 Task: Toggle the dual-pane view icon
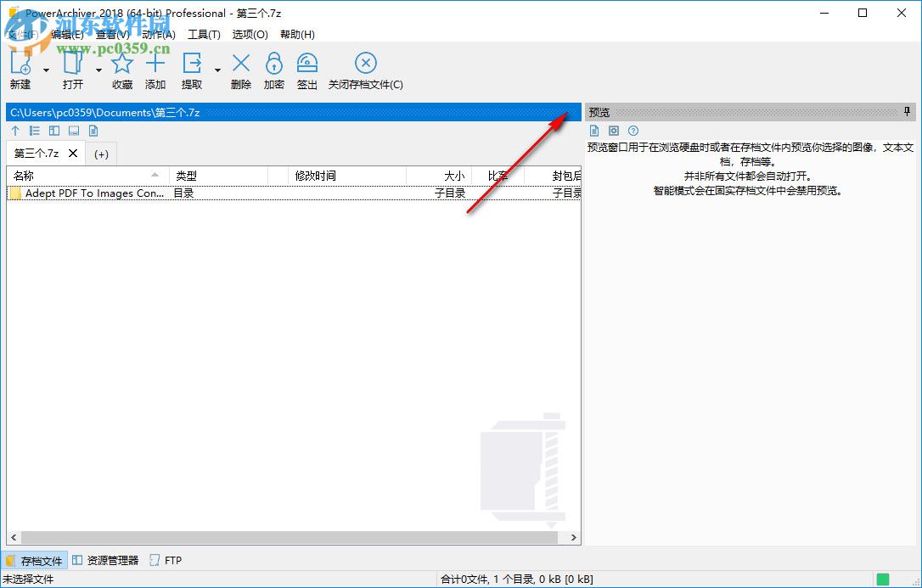coord(54,130)
